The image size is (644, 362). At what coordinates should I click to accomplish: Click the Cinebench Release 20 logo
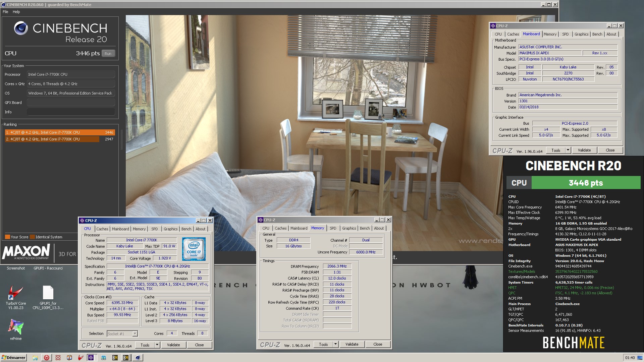(60, 32)
